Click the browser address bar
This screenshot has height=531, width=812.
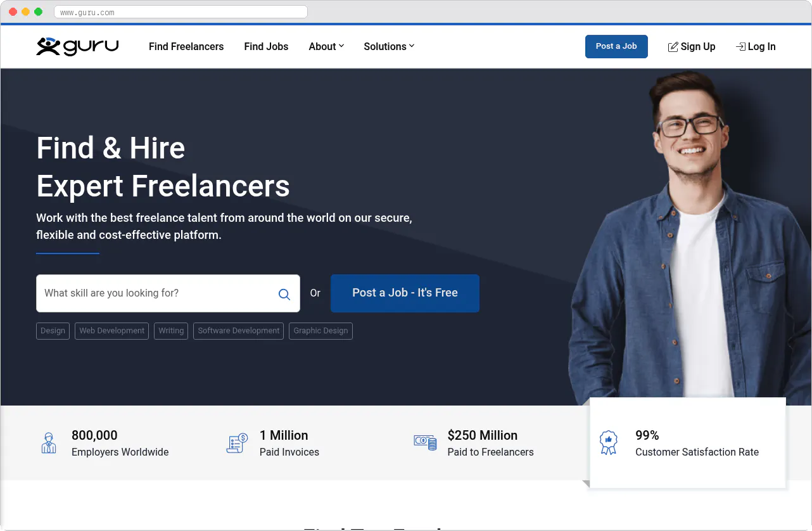181,11
